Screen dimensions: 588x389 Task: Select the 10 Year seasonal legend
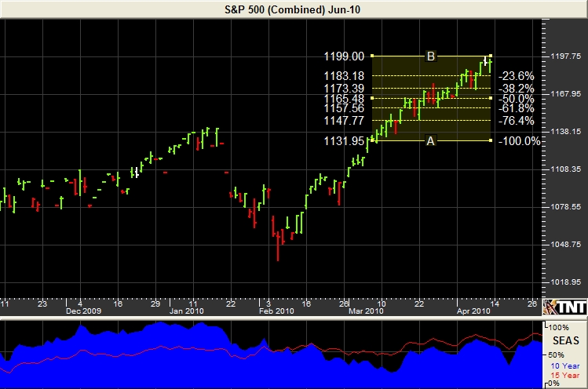tap(564, 365)
